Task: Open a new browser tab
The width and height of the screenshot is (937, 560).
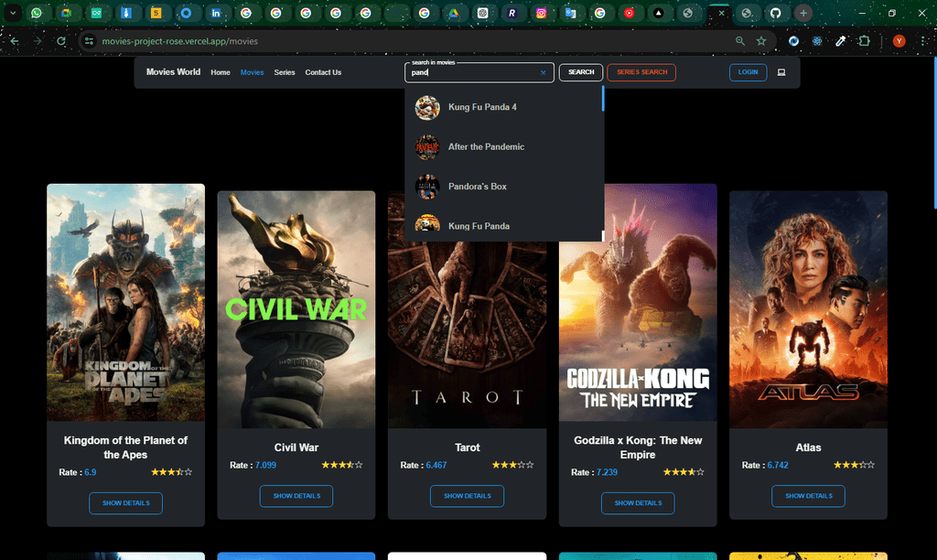Action: pos(803,13)
